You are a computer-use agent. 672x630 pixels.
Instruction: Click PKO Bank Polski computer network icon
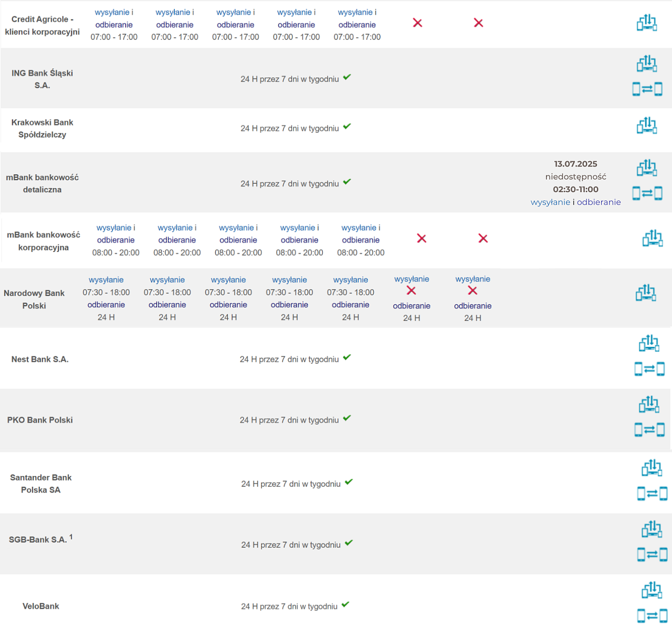(x=649, y=404)
